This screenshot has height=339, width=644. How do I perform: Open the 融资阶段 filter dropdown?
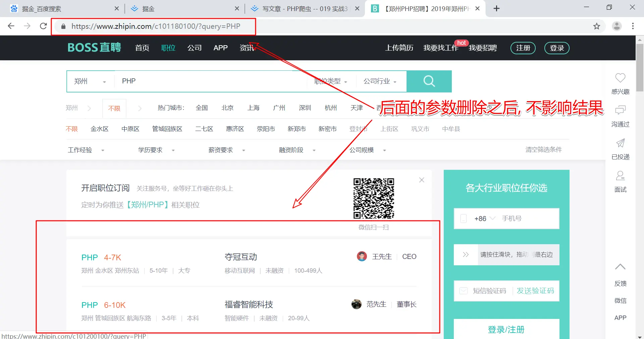tap(298, 150)
